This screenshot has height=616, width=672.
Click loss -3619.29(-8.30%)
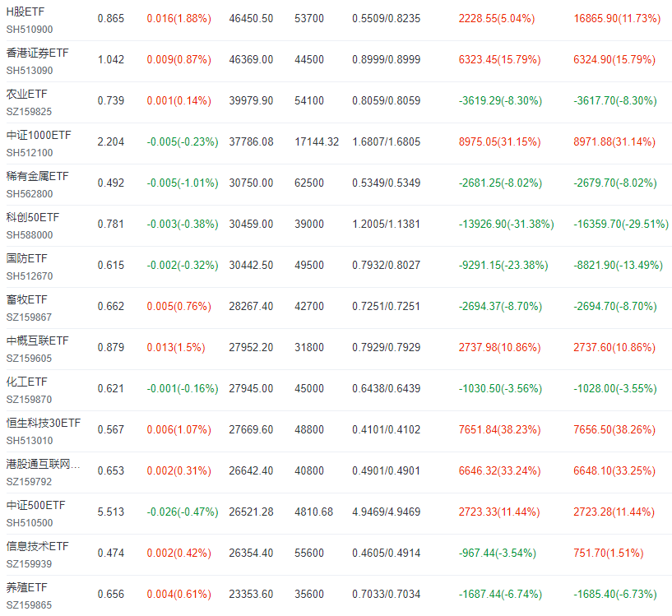pyautogui.click(x=501, y=101)
